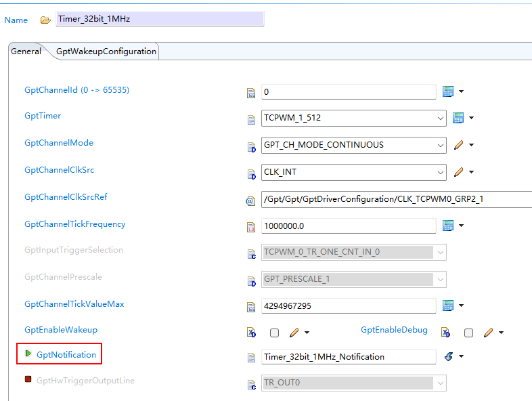Screen dimensions: 532x401
Task: Click the GptChannelClkSrc default-value icon
Action: [251, 174]
